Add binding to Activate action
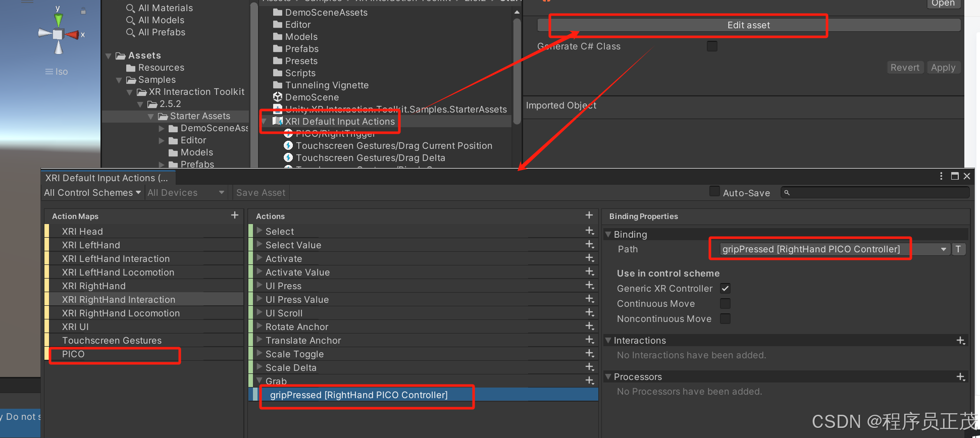 point(590,258)
